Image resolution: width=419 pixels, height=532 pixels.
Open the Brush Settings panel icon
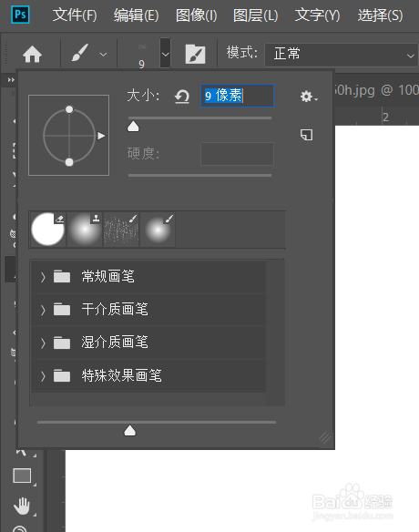click(196, 54)
